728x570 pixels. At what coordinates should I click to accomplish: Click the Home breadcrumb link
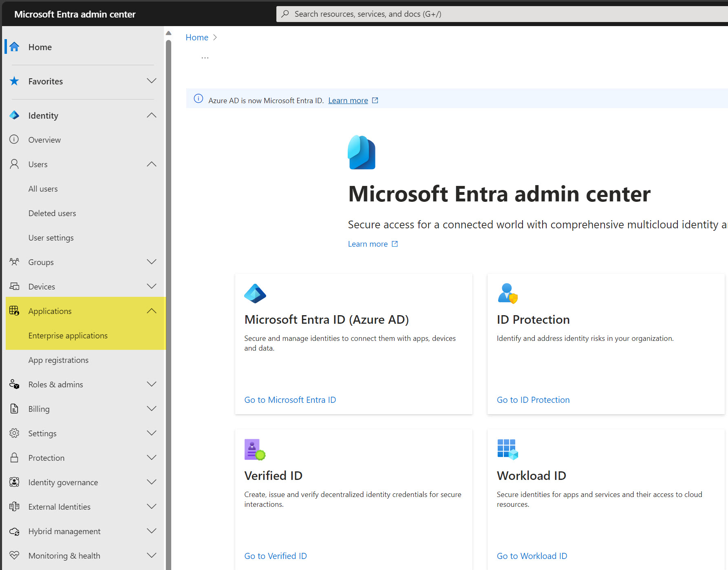pyautogui.click(x=197, y=38)
